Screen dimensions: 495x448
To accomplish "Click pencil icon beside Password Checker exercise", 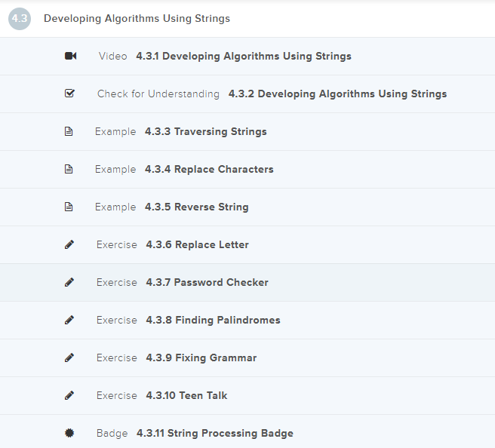I will pos(69,282).
